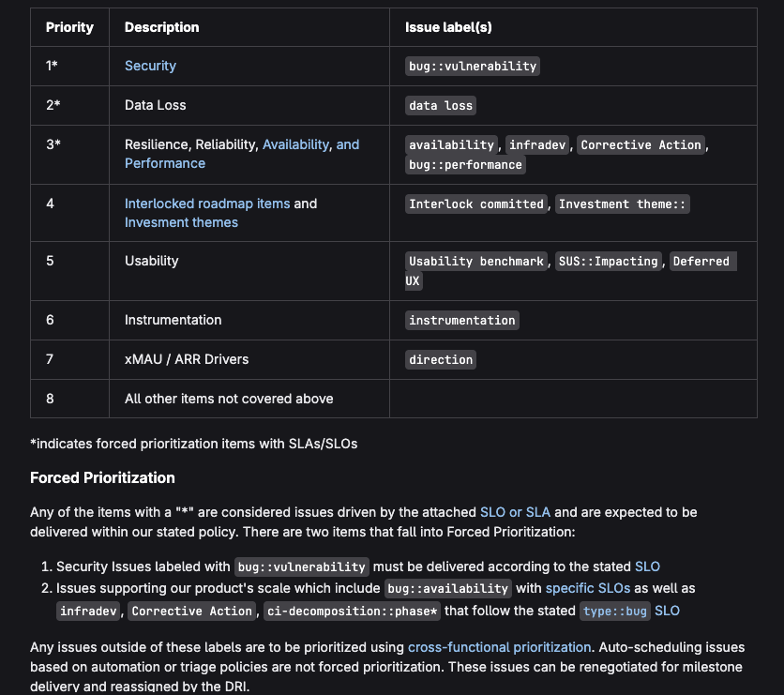
Task: Click the infradev label in table row 3
Action: (x=537, y=145)
